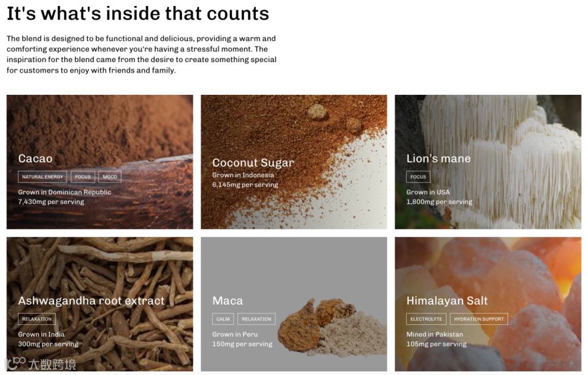The image size is (588, 375).
Task: Open the Coconut Sugar ingredient card
Action: tap(293, 162)
